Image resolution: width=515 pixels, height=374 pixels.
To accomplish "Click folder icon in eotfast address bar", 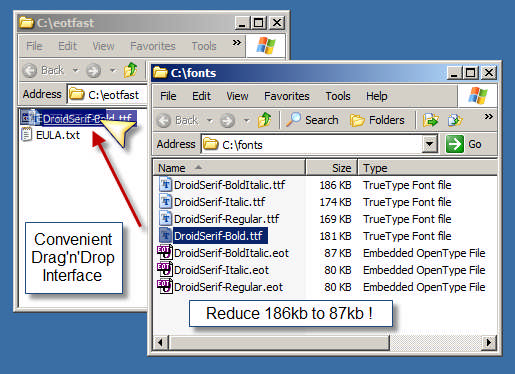I will [77, 94].
